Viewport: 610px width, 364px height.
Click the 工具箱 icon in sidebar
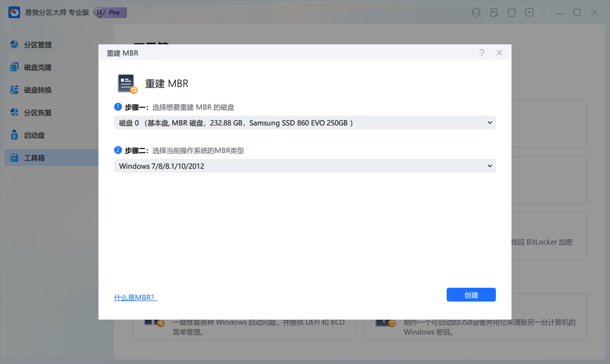pos(15,158)
